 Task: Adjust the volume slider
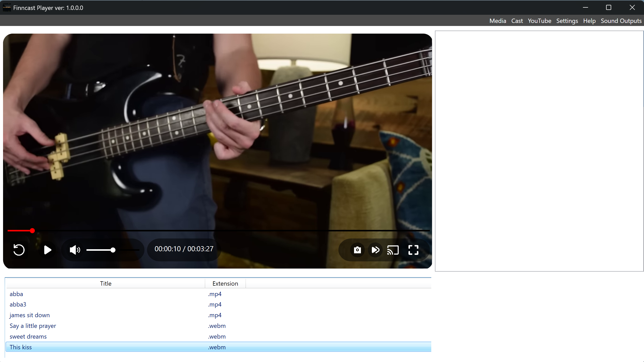tap(113, 250)
